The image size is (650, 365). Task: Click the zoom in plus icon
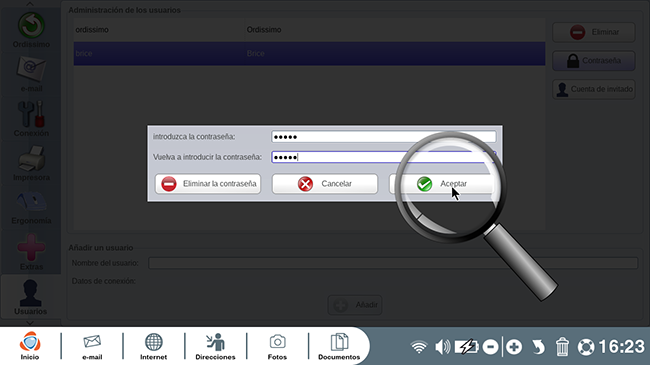coord(514,347)
